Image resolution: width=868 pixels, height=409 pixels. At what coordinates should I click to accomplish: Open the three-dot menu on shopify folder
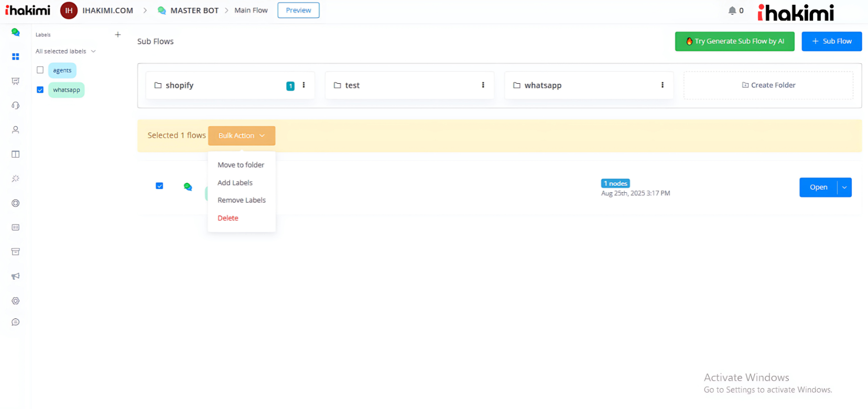click(303, 85)
